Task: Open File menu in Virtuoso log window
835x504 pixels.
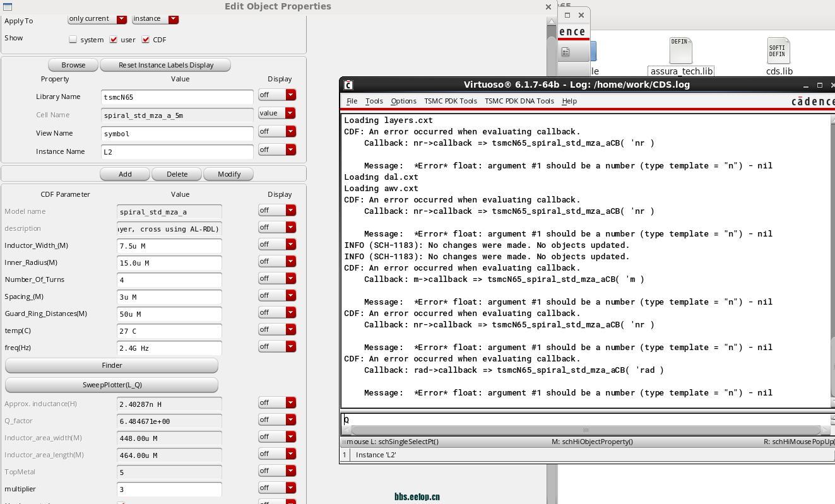Action: 352,101
